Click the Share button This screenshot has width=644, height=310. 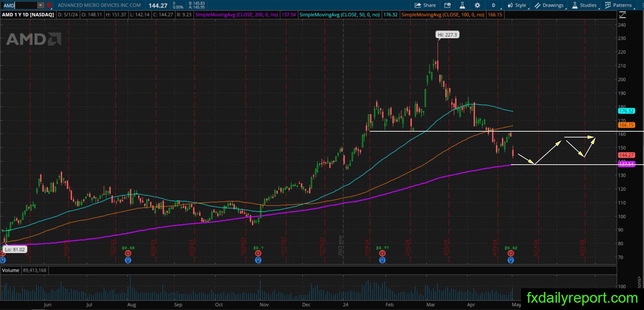pos(425,5)
